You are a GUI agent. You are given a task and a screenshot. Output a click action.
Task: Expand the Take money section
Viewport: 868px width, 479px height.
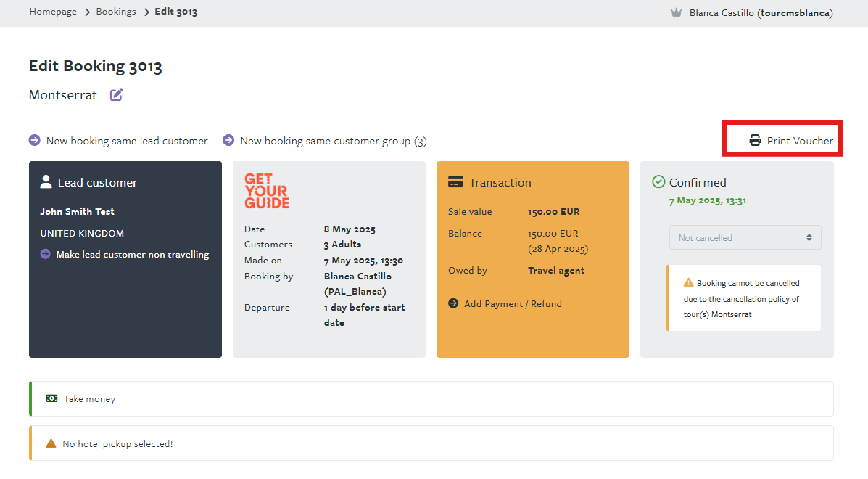point(431,398)
